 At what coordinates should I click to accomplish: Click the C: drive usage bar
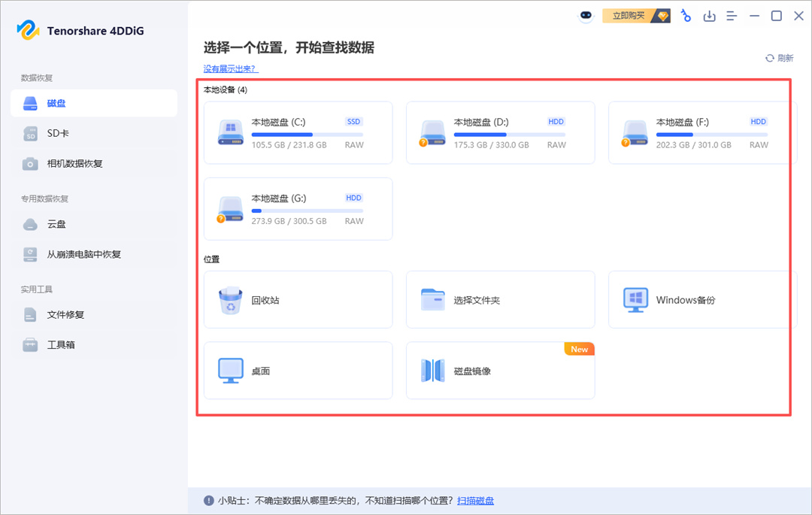pyautogui.click(x=308, y=135)
